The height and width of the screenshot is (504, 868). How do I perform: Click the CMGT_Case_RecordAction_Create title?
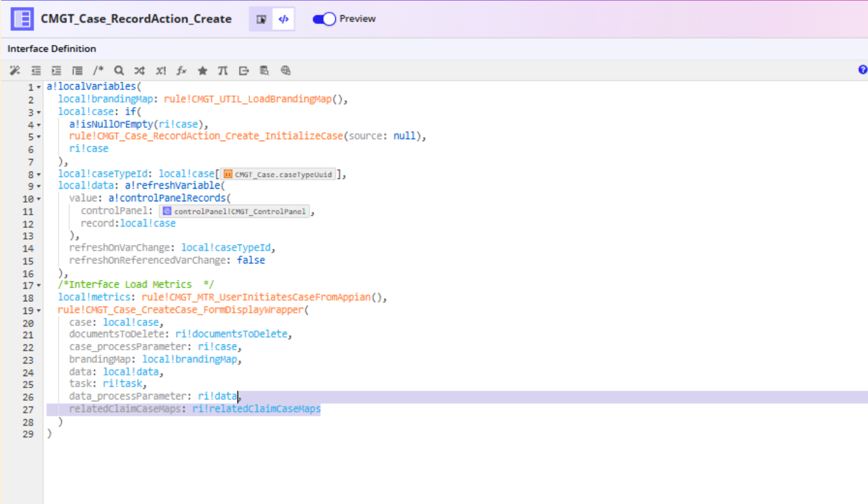(x=136, y=19)
